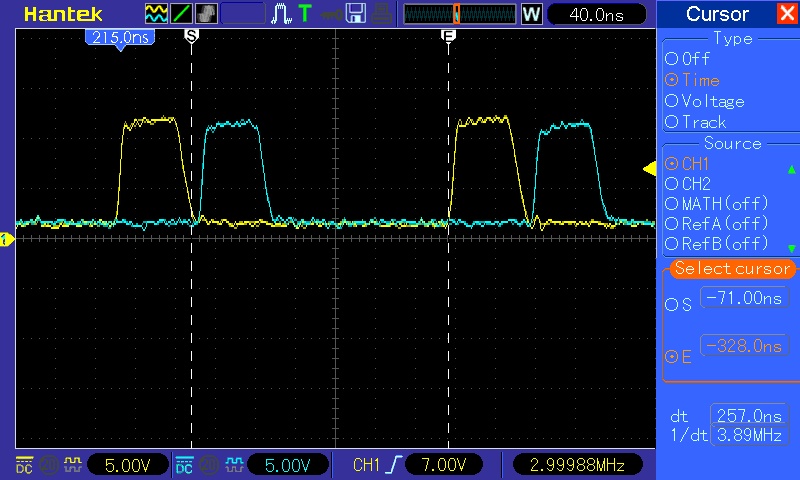Click the green up arrow in Source list
Viewport: 800px width, 480px height.
[x=791, y=169]
